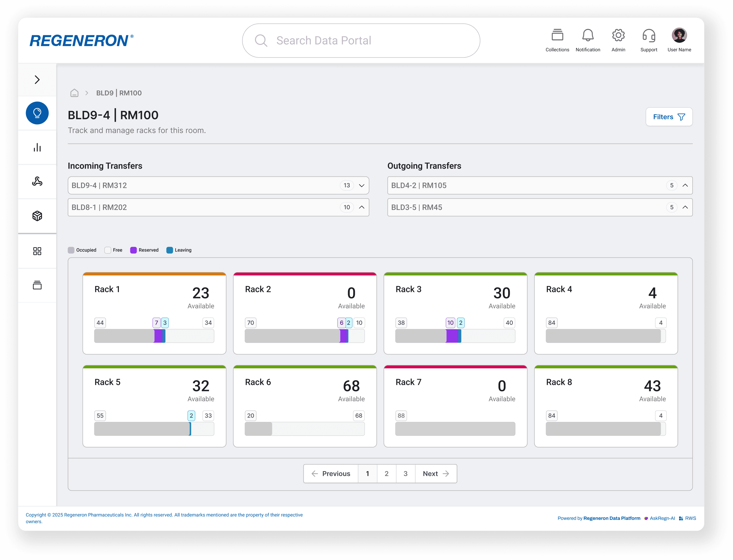Image resolution: width=733 pixels, height=560 pixels.
Task: Collapse BLD8-1 | RM202 incoming transfer
Action: [362, 207]
